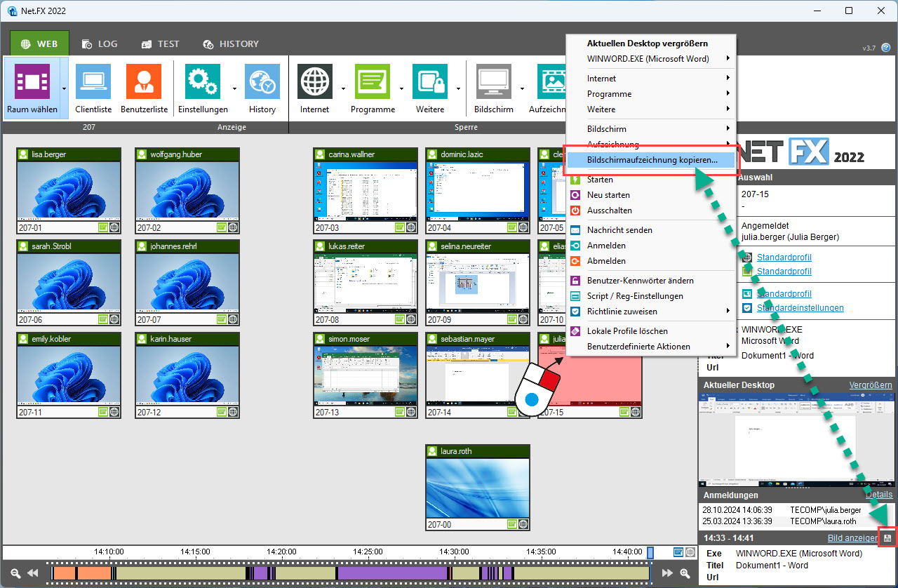Click internet globe status icon on 207-13

(411, 412)
